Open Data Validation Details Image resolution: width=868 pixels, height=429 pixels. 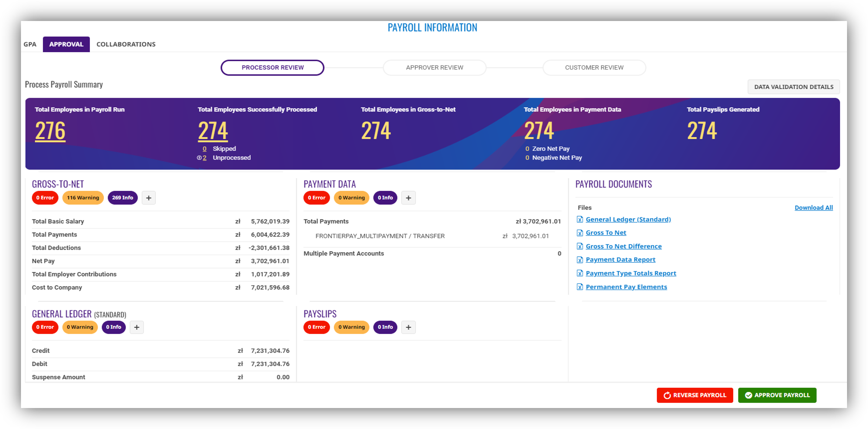(x=794, y=87)
